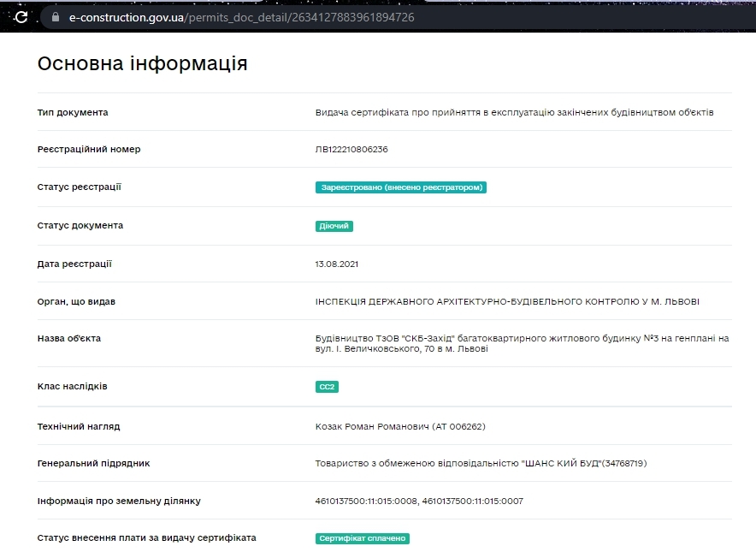The height and width of the screenshot is (552, 756).
Task: Click 'Статус внесення плати за видачу сертифіката'
Action: [146, 537]
